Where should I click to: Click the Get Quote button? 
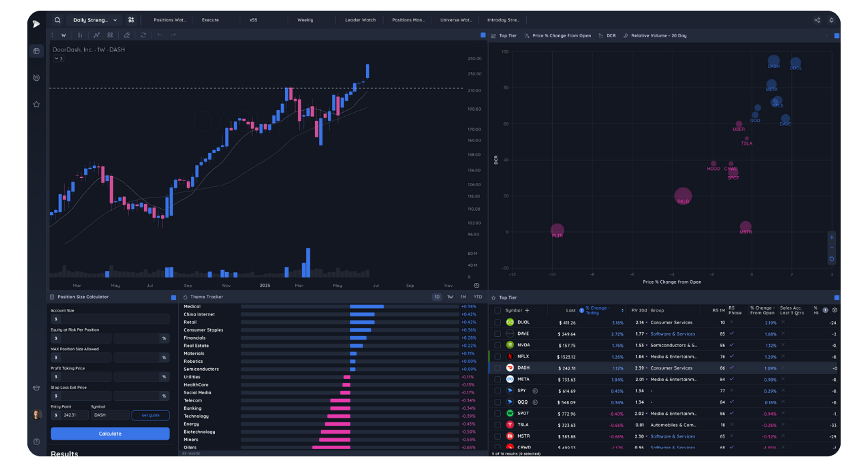click(x=150, y=415)
